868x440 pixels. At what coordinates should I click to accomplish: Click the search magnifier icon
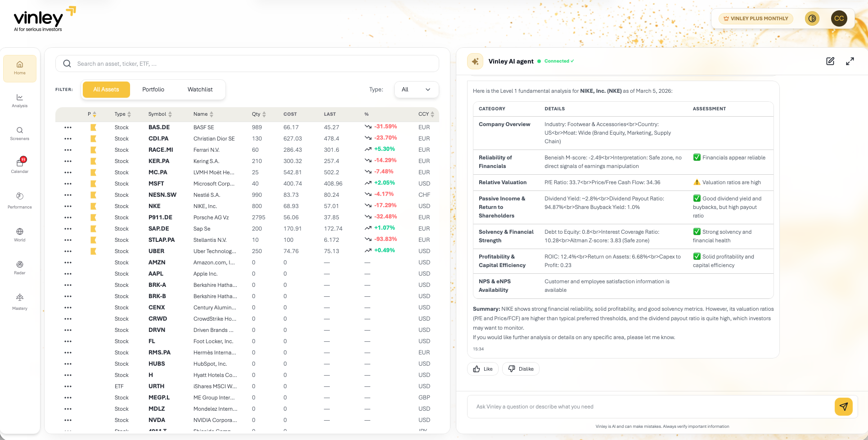coord(67,64)
